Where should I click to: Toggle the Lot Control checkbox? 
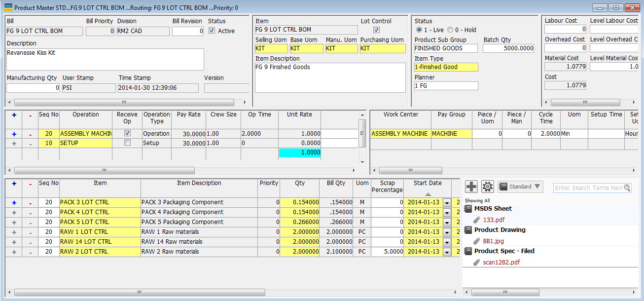tap(377, 30)
